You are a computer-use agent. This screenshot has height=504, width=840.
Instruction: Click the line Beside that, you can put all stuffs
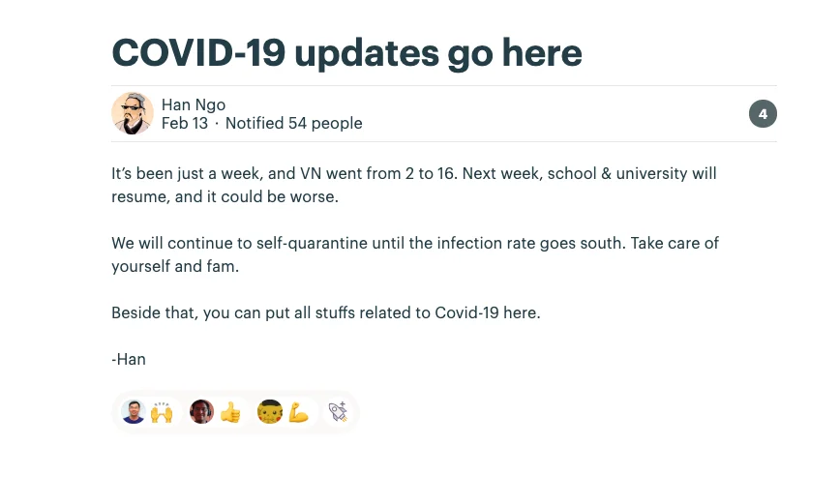point(326,312)
